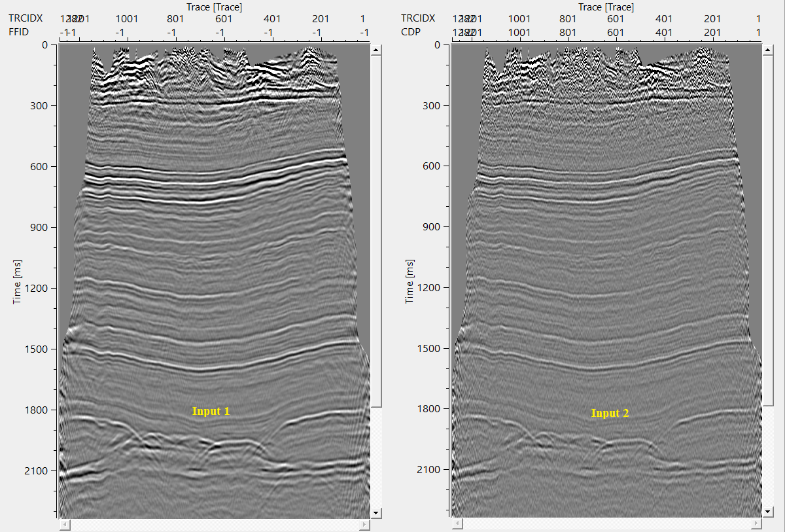Image resolution: width=785 pixels, height=532 pixels.
Task: Click vertical scrollbar thumb of Input 2 panel
Action: [x=768, y=229]
